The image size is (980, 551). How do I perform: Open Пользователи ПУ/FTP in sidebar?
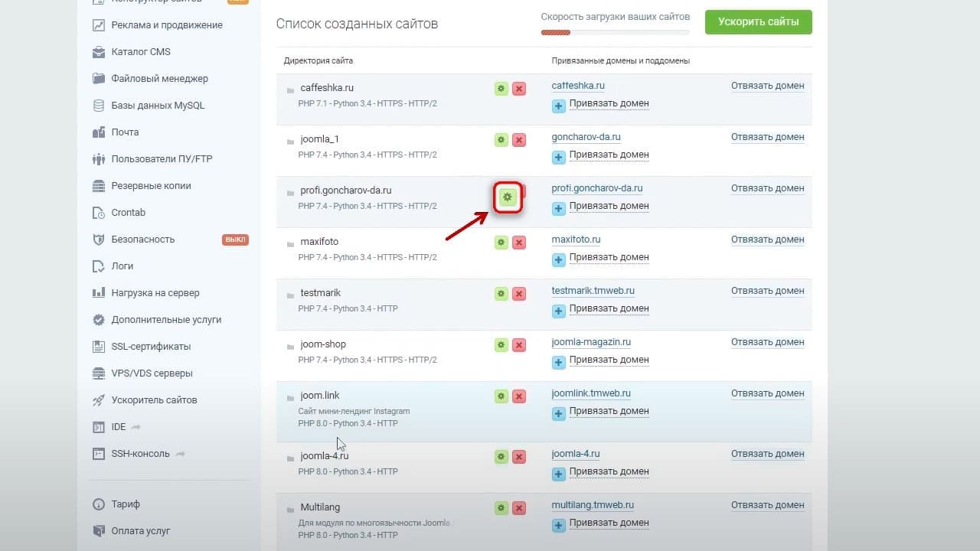coord(152,159)
